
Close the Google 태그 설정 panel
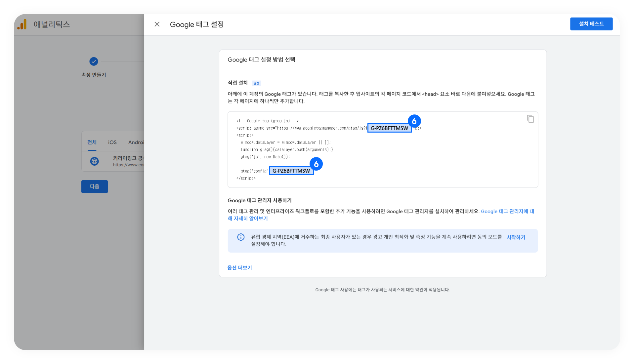[x=157, y=24]
